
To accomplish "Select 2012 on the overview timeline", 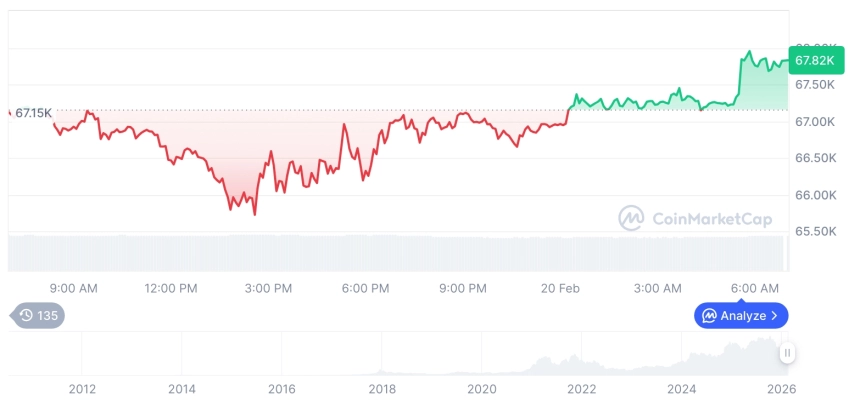I will (82, 389).
